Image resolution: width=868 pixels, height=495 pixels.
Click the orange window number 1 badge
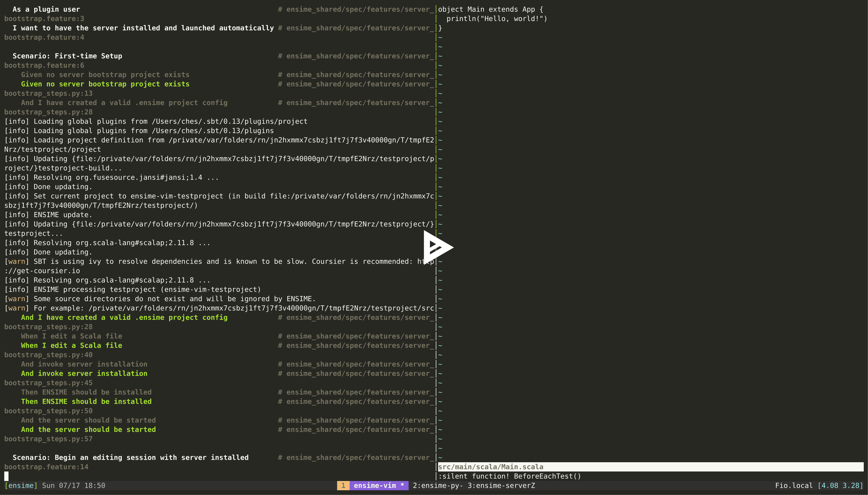tap(344, 485)
